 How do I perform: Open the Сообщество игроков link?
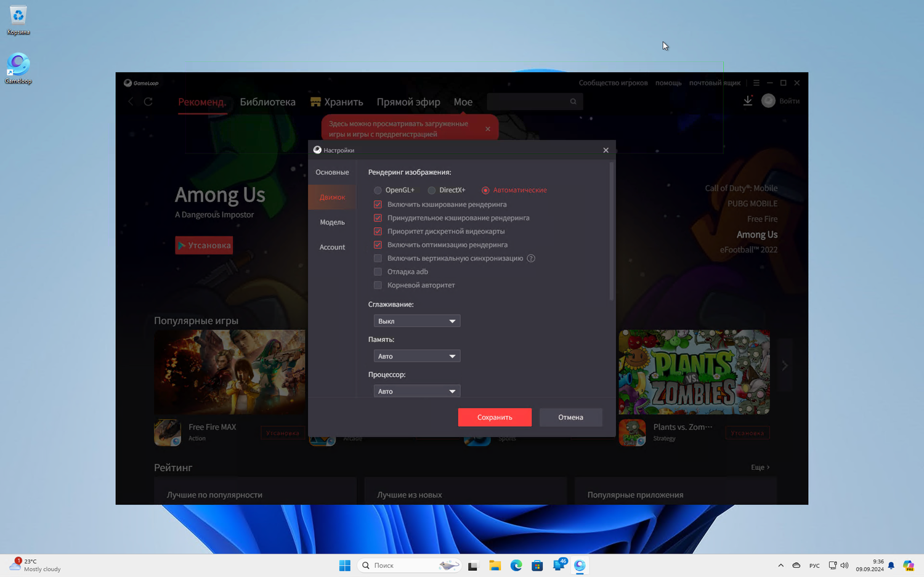tap(613, 83)
